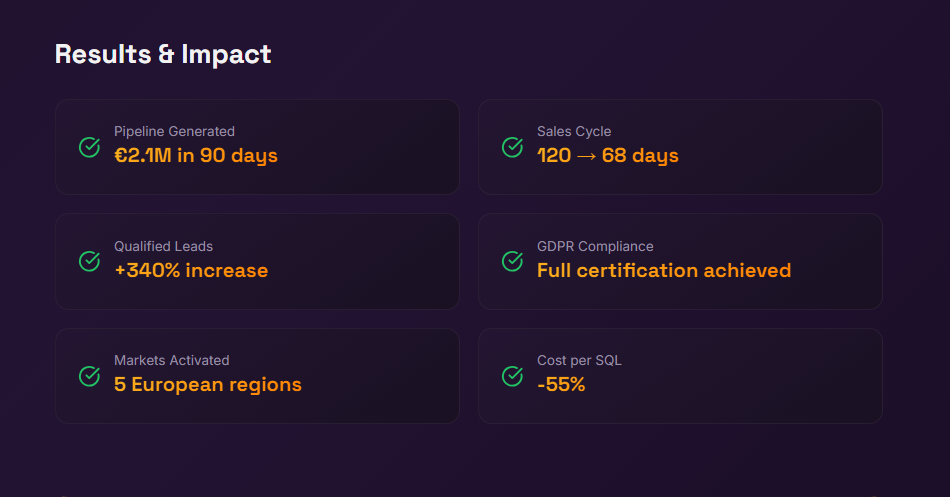950x497 pixels.
Task: Click the checkmark icon beside GDPR Compliance
Action: 512,261
